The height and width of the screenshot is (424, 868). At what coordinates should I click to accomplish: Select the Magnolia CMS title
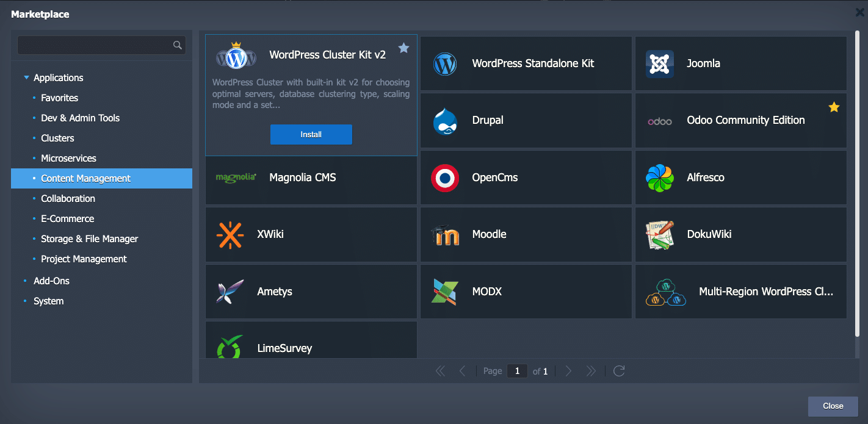[303, 178]
